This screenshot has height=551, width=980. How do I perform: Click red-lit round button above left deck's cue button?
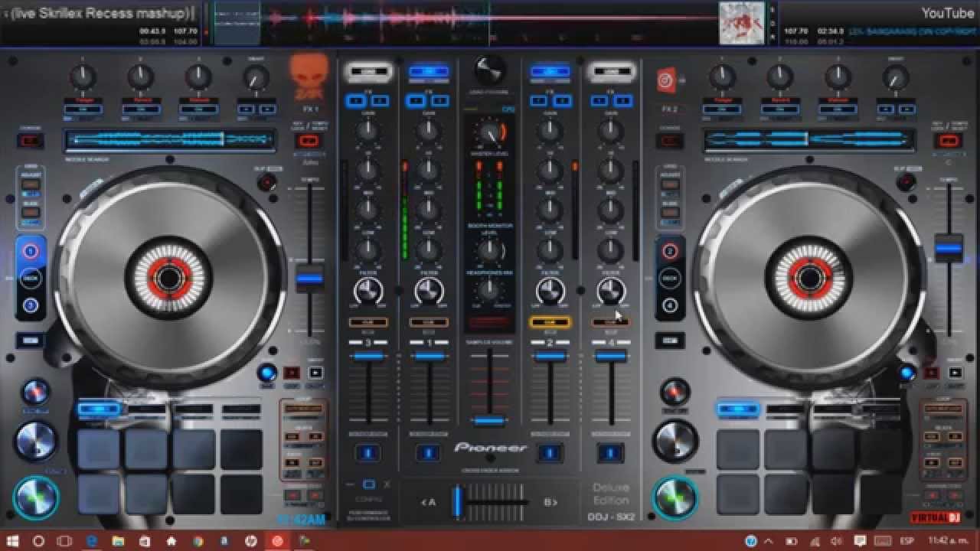click(36, 392)
